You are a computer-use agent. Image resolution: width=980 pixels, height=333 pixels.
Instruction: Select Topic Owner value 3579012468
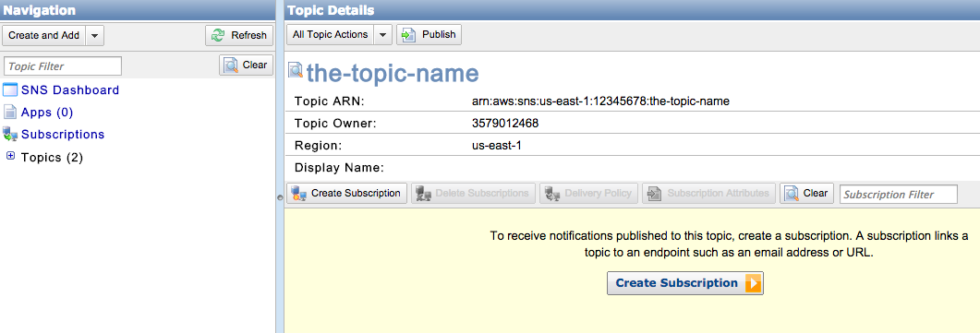coord(505,124)
